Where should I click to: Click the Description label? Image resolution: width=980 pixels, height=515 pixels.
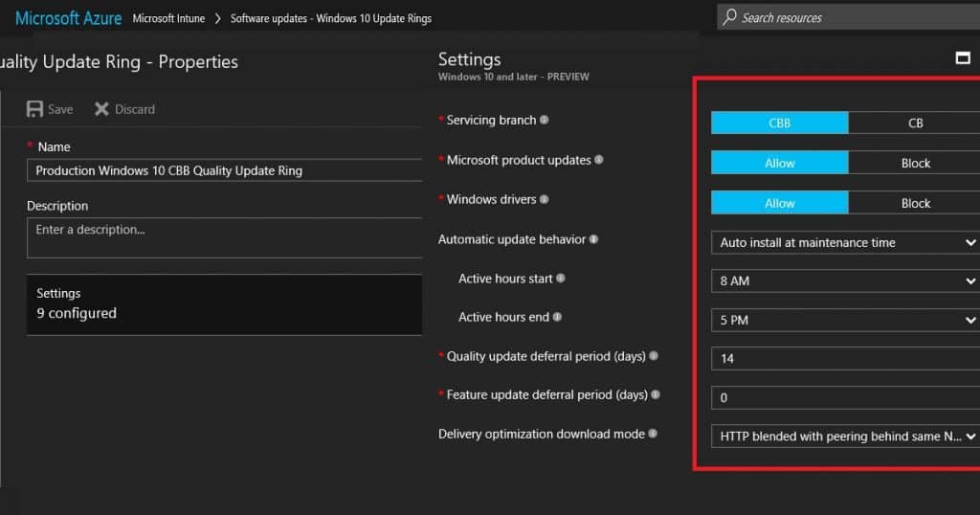coord(57,206)
